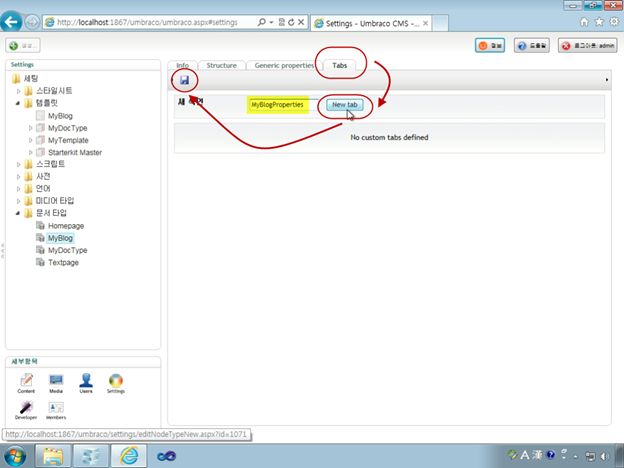Open browser tools gear icon
Screen dimensions: 624x468
coord(614,22)
